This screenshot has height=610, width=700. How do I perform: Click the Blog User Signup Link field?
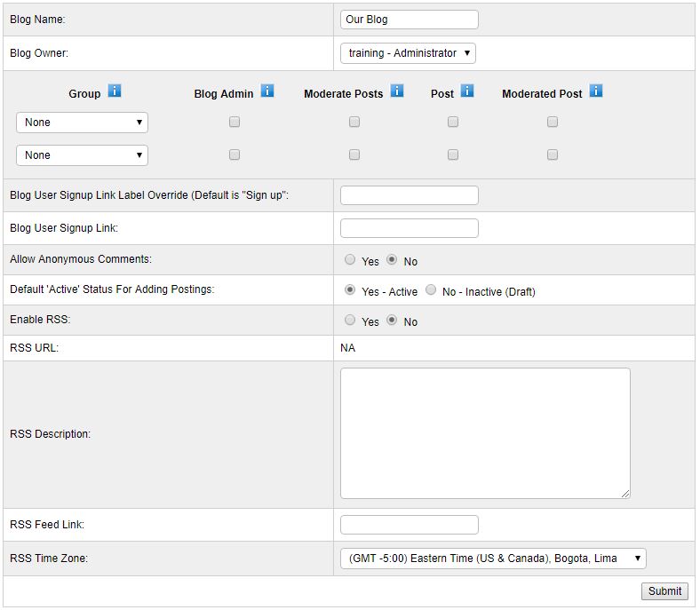coord(410,228)
